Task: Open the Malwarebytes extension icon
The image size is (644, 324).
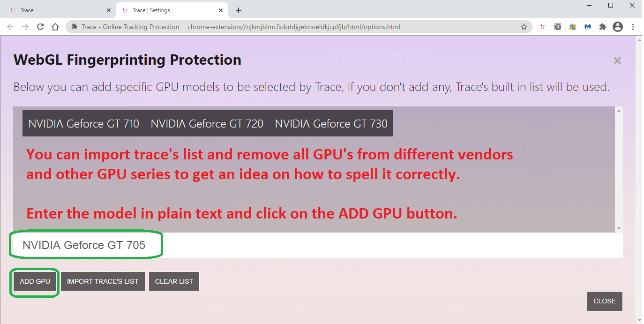Action: click(x=588, y=27)
